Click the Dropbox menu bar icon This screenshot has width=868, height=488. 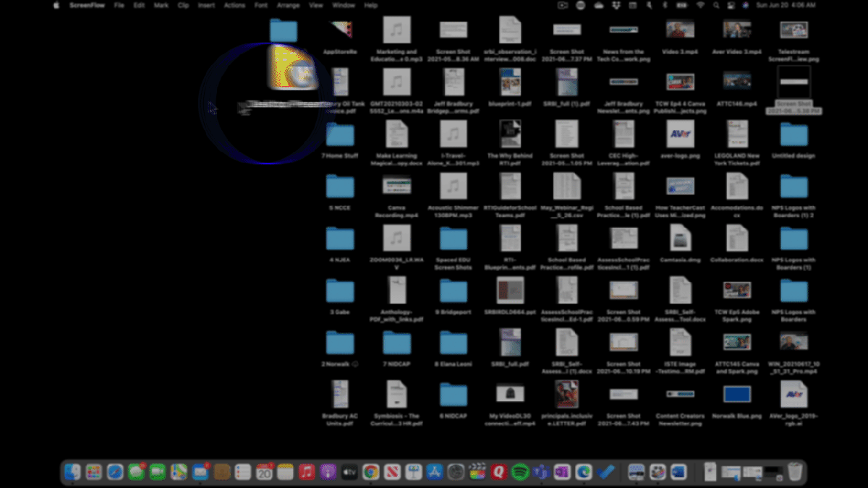pos(616,5)
